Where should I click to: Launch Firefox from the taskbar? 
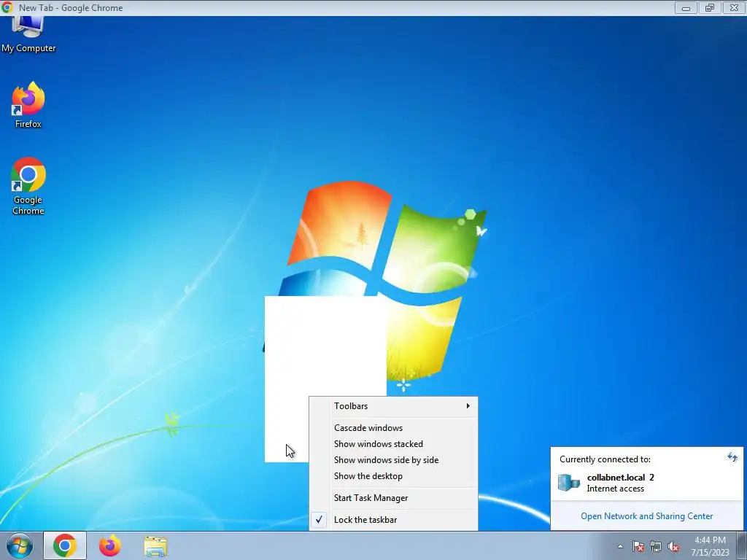110,545
